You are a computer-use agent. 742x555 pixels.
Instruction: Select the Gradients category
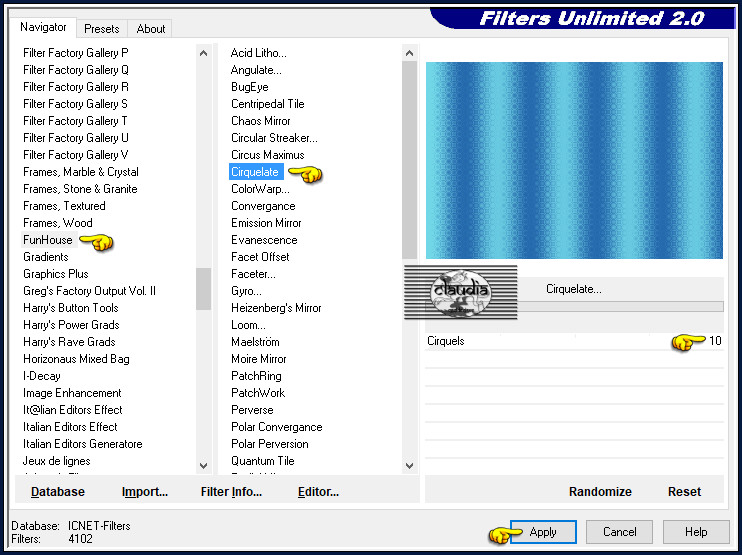[x=46, y=257]
